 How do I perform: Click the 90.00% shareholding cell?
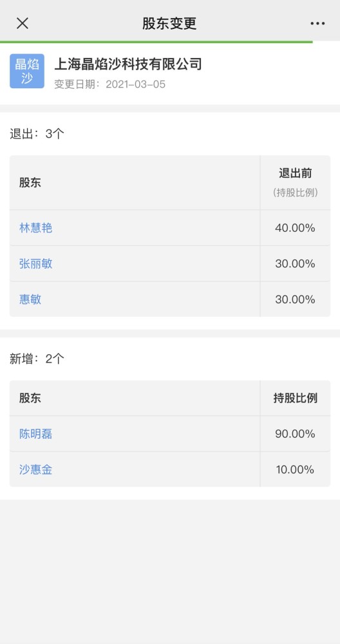coord(295,434)
